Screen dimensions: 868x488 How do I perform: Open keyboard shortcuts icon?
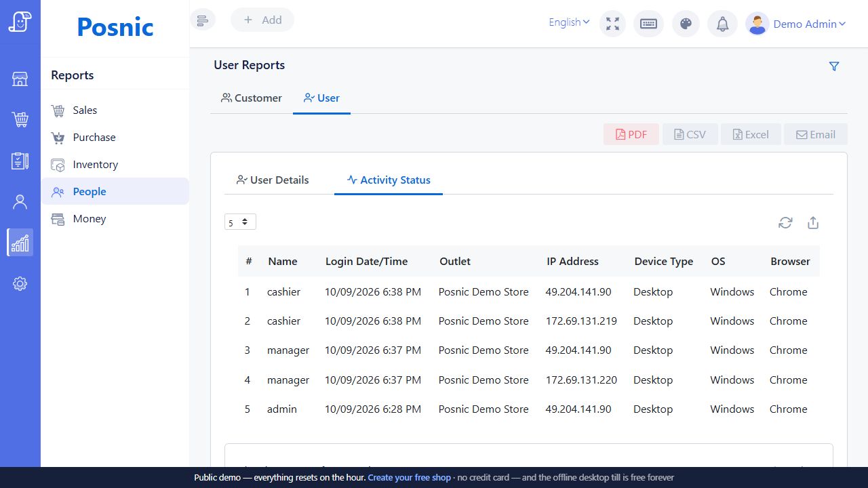click(x=648, y=24)
